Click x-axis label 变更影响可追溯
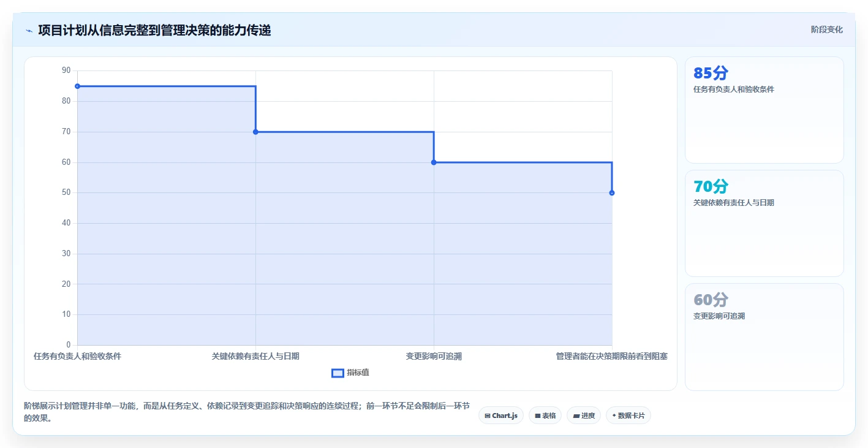 pyautogui.click(x=434, y=356)
